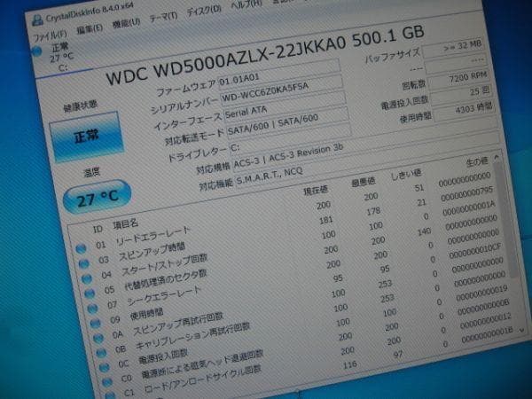The height and width of the screenshot is (399, 532).
Task: Click the 生の値 column header
Action: 477,161
